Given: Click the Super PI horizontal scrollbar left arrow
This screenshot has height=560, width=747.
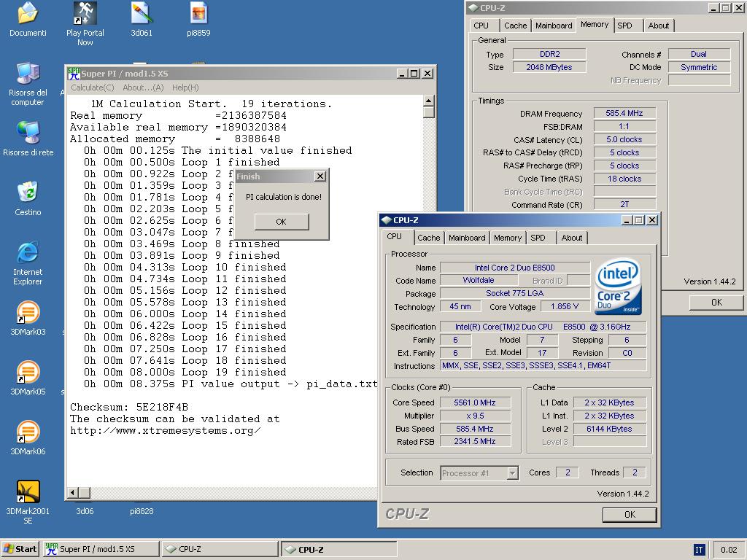Looking at the screenshot, I should point(72,493).
